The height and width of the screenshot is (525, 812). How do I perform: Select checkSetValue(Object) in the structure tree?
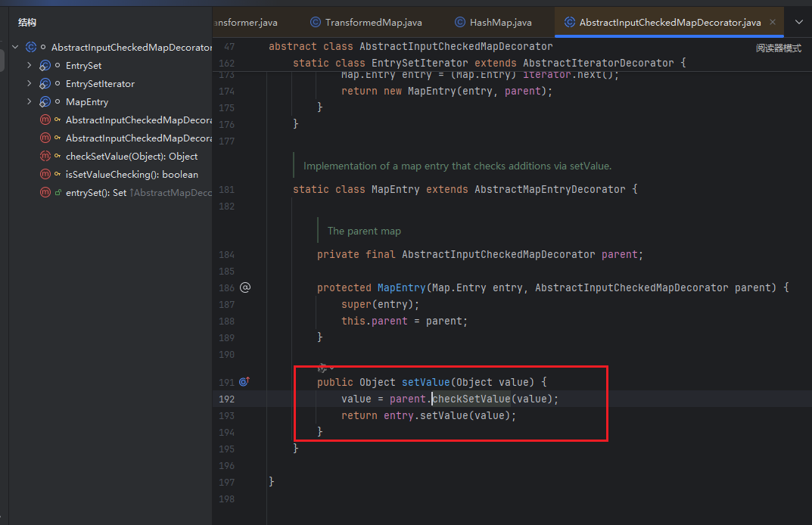pyautogui.click(x=131, y=157)
